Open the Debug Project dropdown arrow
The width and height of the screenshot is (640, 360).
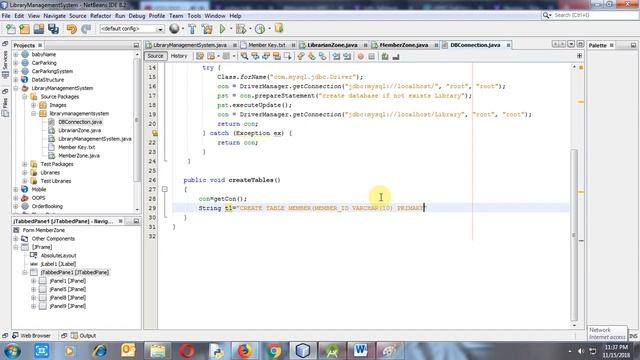(250, 29)
